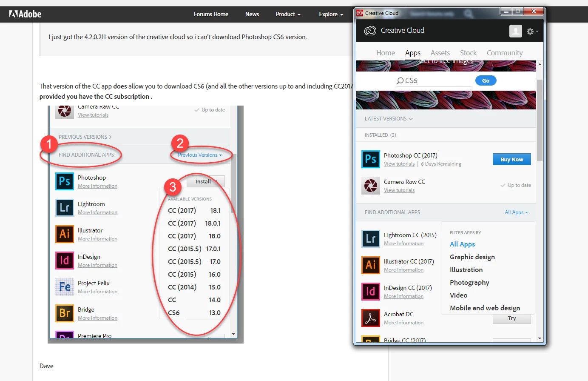588x381 pixels.
Task: Open the Product dropdown in forum nav
Action: (288, 14)
